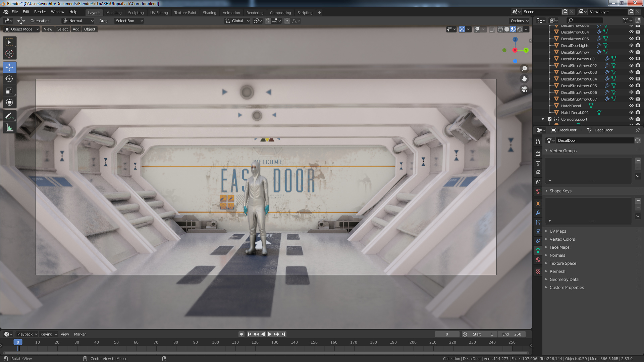
Task: Play the animation forward
Action: point(270,334)
